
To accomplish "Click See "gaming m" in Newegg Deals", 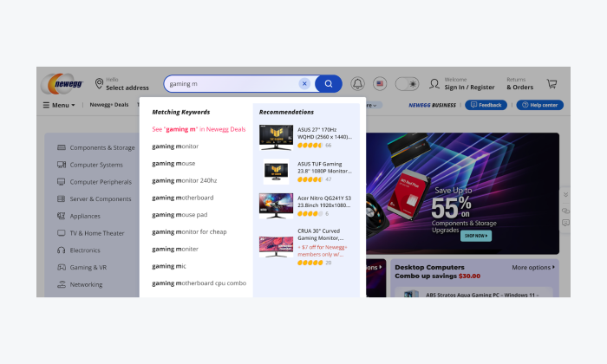I will pyautogui.click(x=199, y=129).
